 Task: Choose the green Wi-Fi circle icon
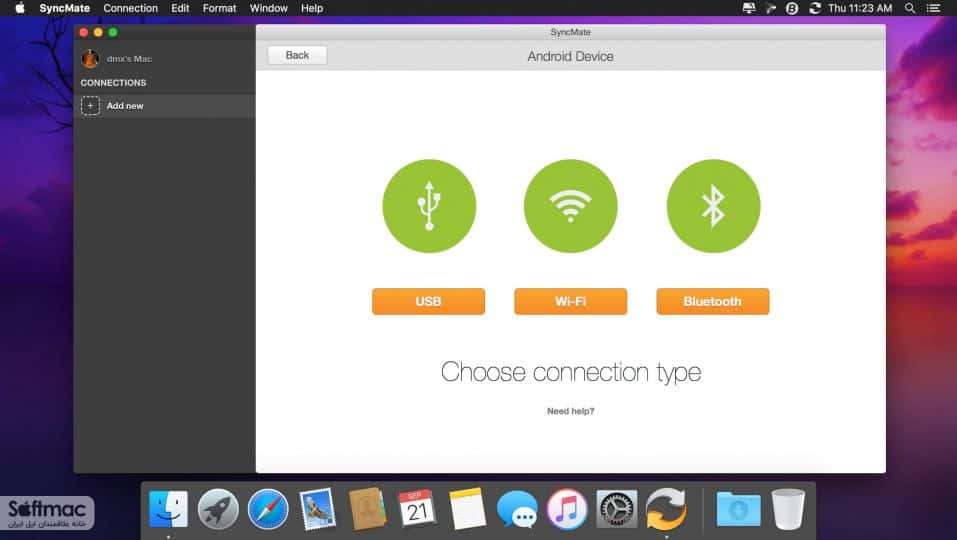pos(571,206)
